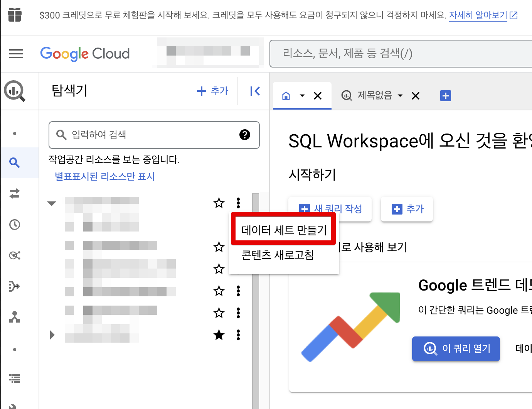Open three-dot menu beside the filled star

click(x=238, y=335)
